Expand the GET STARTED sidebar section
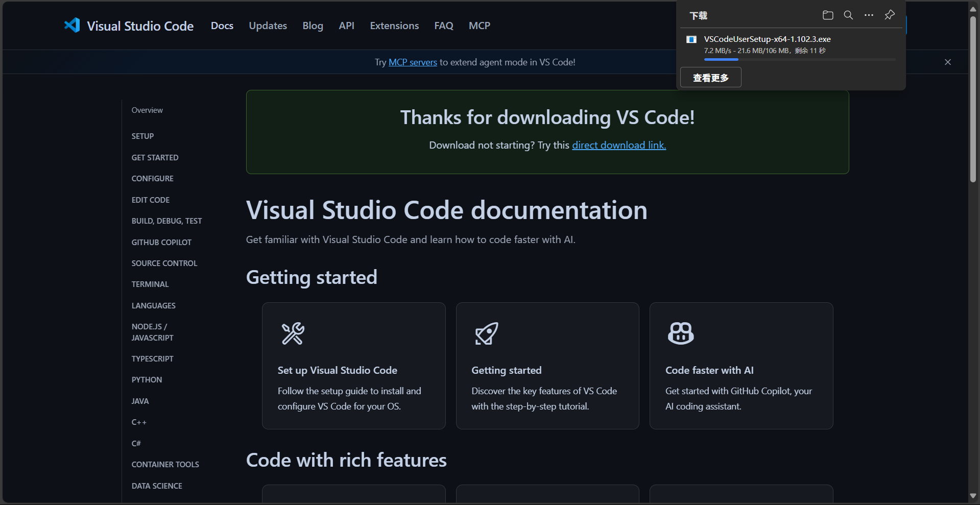 pyautogui.click(x=155, y=157)
